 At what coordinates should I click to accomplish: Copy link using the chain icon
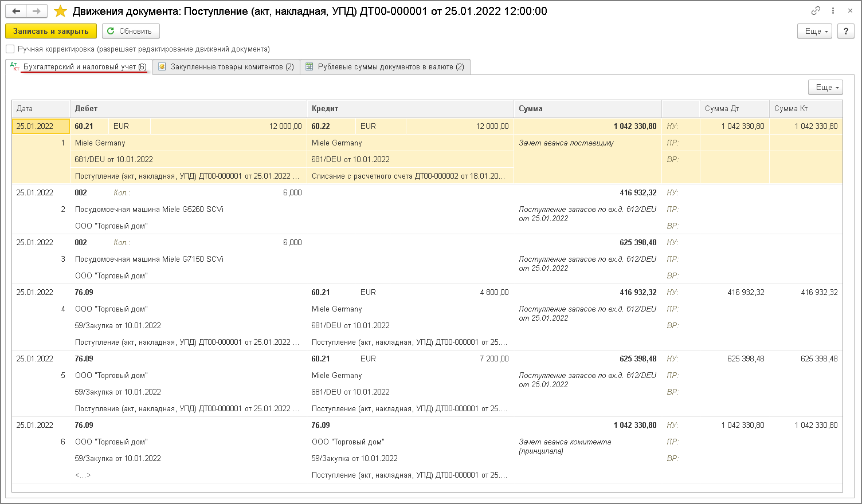(816, 11)
